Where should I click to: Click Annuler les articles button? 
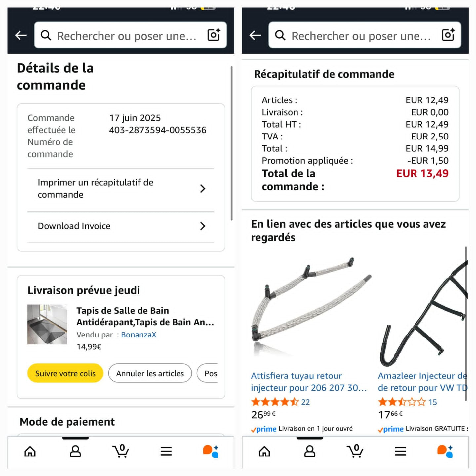150,373
